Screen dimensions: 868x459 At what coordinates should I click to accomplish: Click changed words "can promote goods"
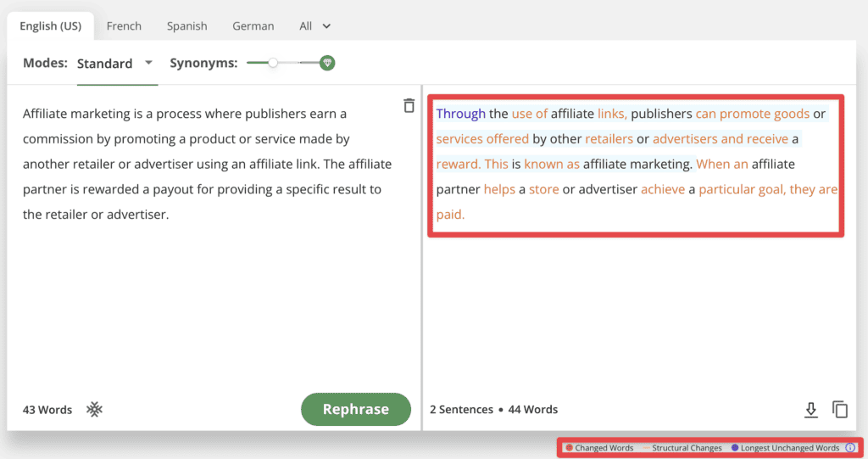click(x=753, y=114)
